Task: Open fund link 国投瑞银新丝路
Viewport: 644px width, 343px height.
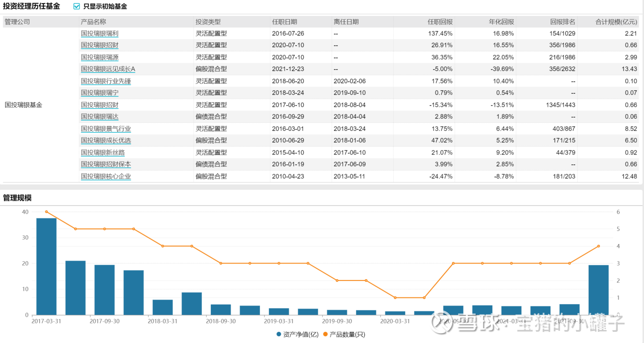Action: click(103, 153)
